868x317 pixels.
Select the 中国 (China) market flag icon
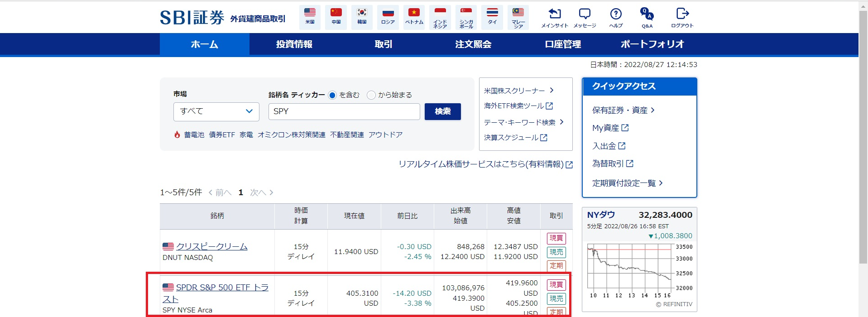pos(336,17)
